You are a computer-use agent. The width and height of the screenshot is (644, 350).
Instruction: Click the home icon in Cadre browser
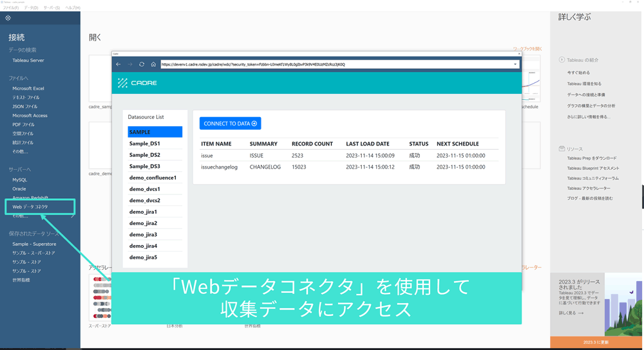tap(153, 64)
